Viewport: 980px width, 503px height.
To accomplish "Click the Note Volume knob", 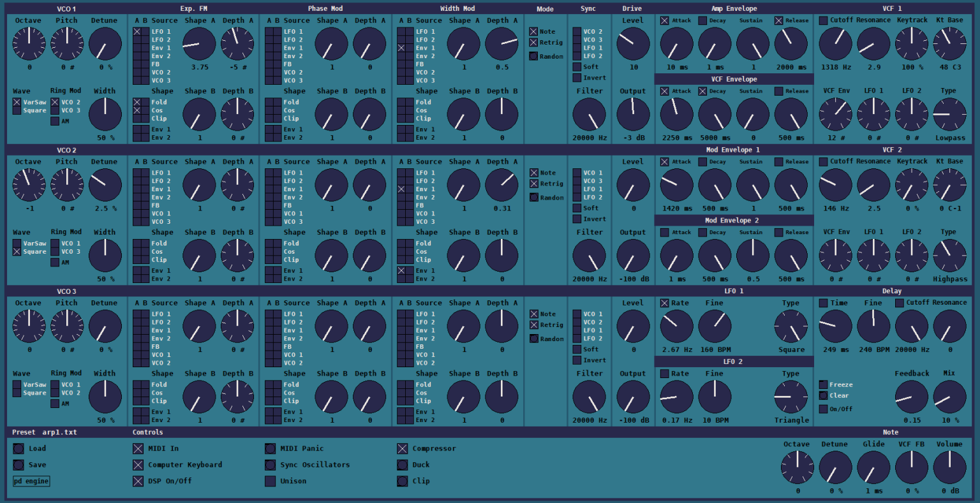I will (949, 467).
